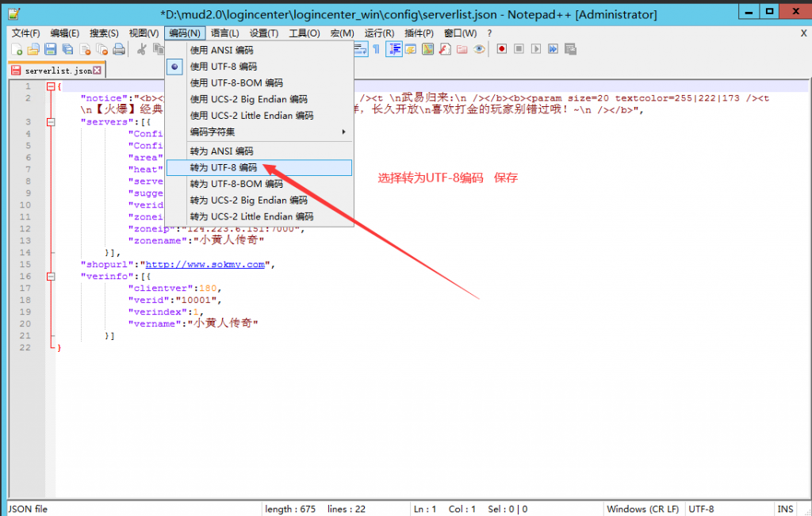This screenshot has height=516, width=812.
Task: Select 使用 ANSI 编码 encoding option
Action: pos(259,50)
